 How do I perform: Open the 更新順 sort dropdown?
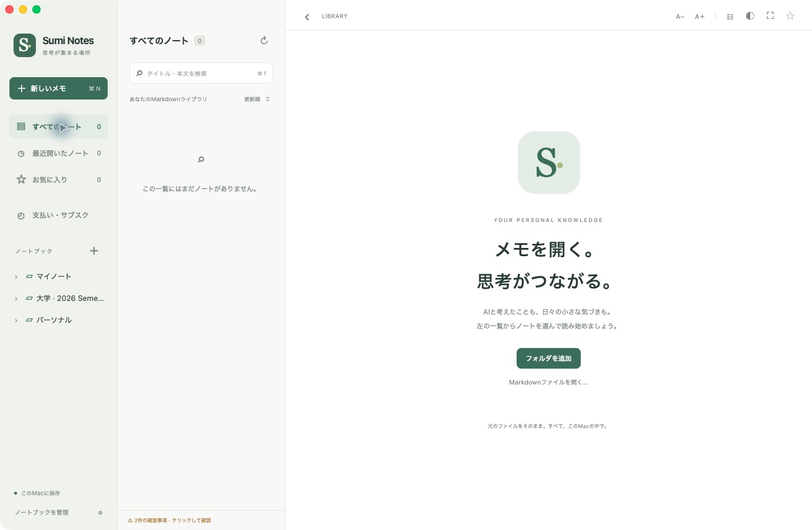pyautogui.click(x=257, y=99)
